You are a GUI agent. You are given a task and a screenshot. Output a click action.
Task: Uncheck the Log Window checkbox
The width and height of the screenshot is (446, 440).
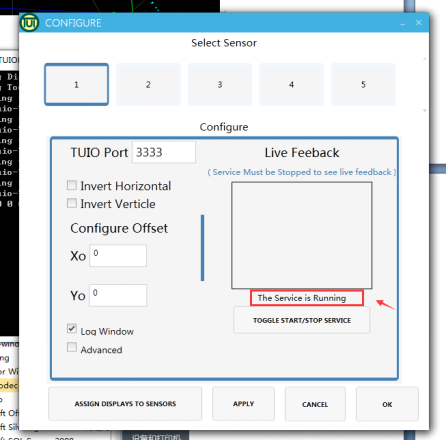72,329
